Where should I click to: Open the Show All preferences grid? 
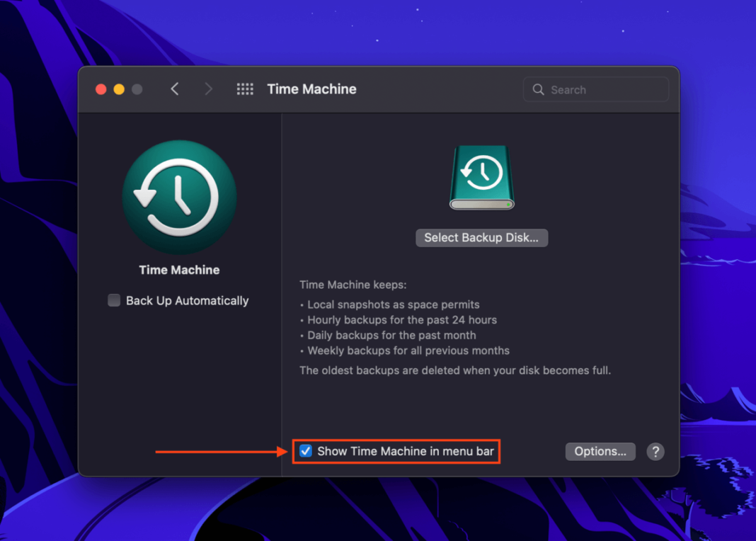click(244, 89)
